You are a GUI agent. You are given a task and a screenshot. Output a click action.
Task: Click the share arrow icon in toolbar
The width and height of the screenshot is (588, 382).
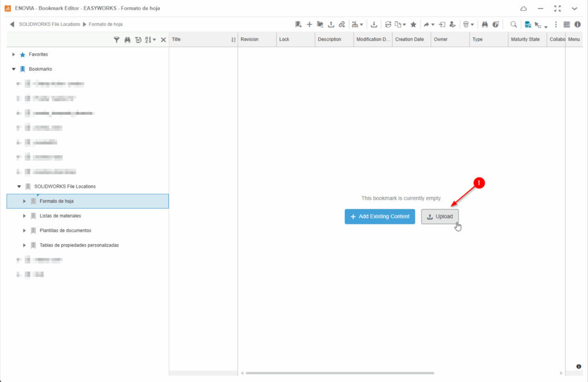click(x=427, y=24)
